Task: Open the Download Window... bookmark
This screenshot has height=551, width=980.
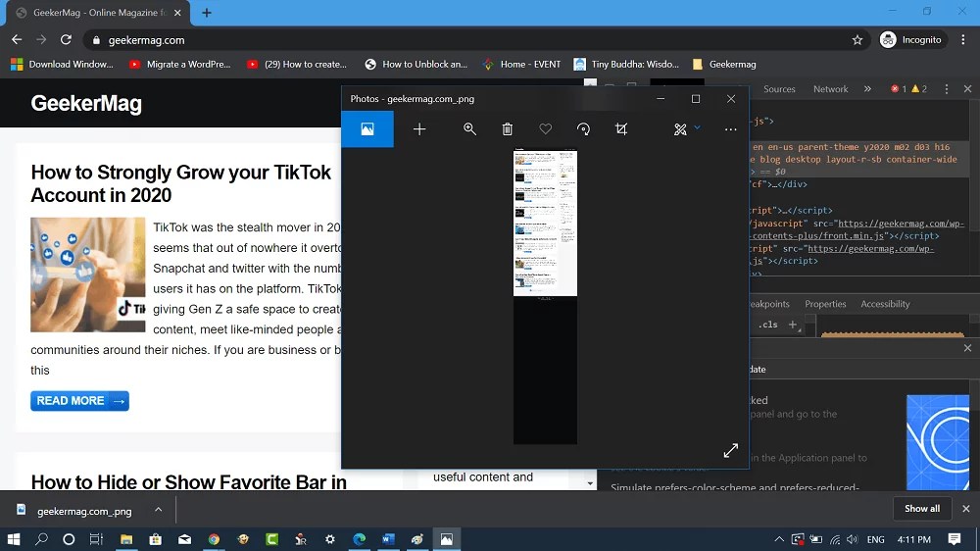Action: tap(62, 65)
